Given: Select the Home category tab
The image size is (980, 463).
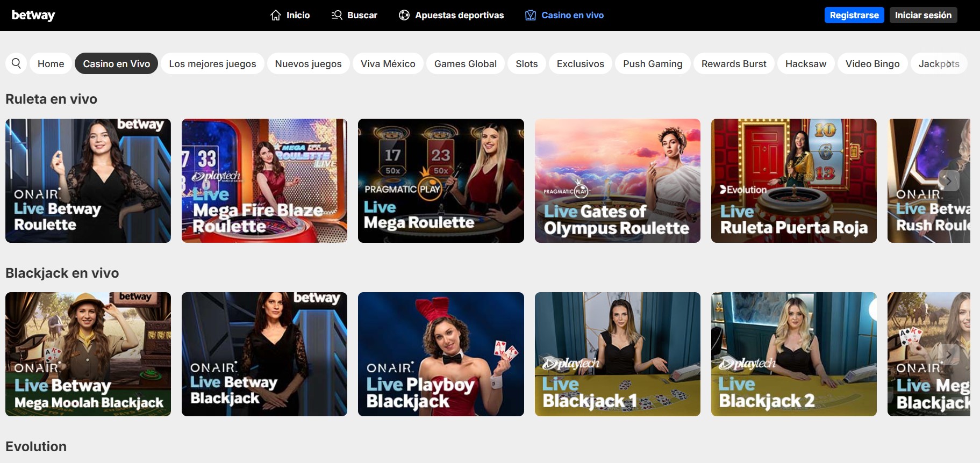Looking at the screenshot, I should coord(51,63).
